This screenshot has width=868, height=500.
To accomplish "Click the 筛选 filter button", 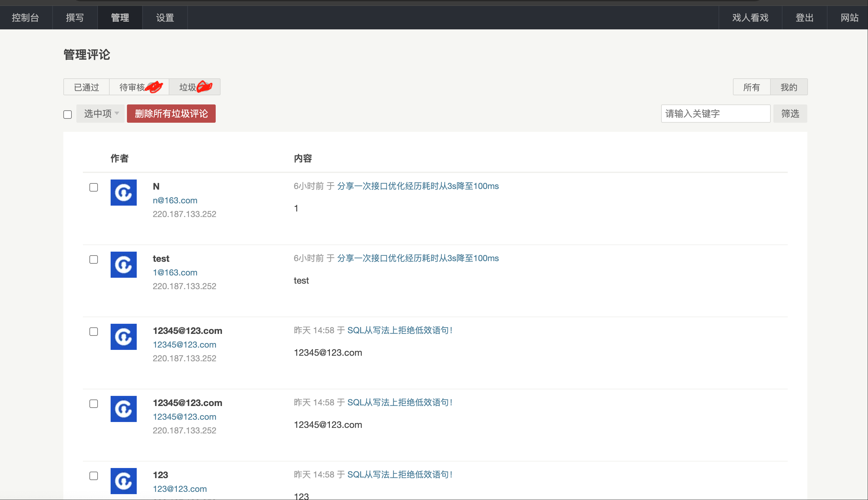I will pos(790,114).
